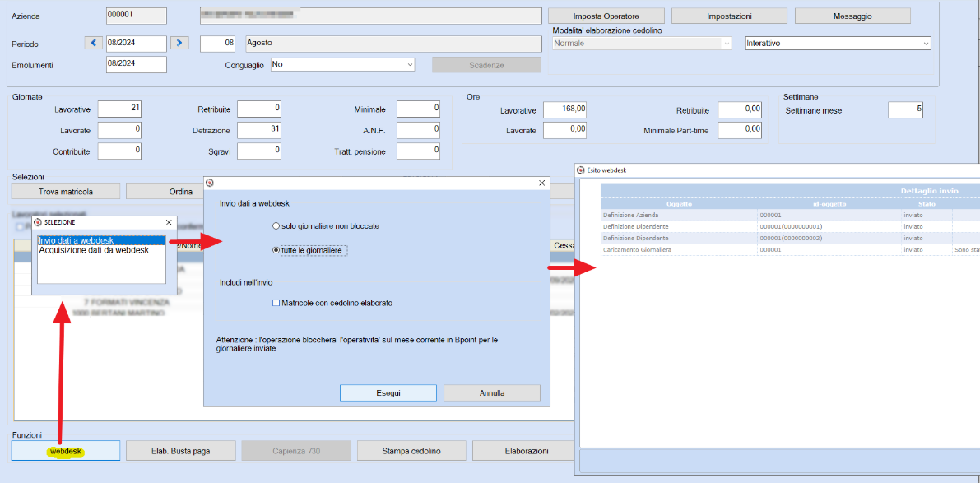Viewport: 980px width, 483px height.
Task: Click Settimane mese field showing 5
Action: 906,110
